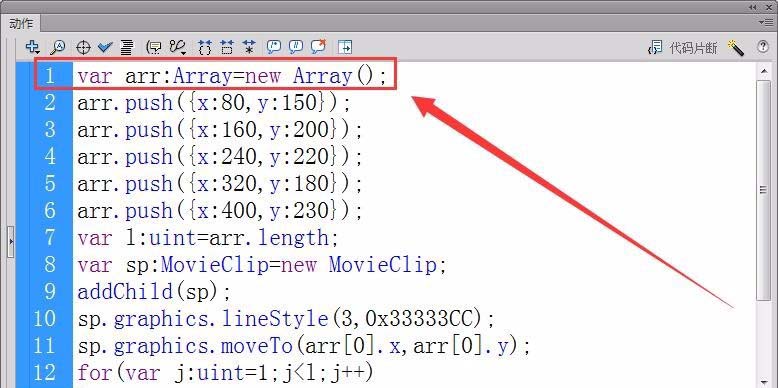
Task: Open the panel options menu at top right
Action: click(x=766, y=22)
